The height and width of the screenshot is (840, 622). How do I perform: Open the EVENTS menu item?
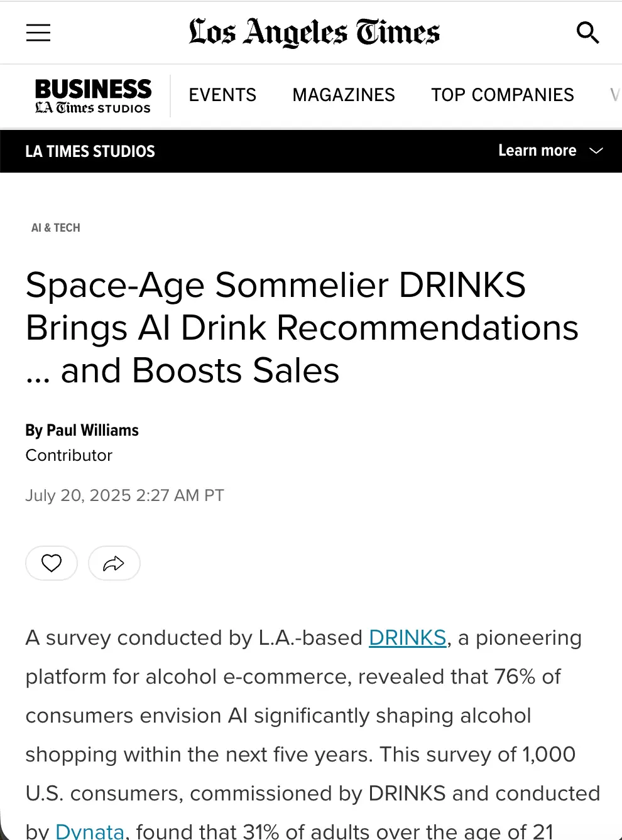pos(222,95)
